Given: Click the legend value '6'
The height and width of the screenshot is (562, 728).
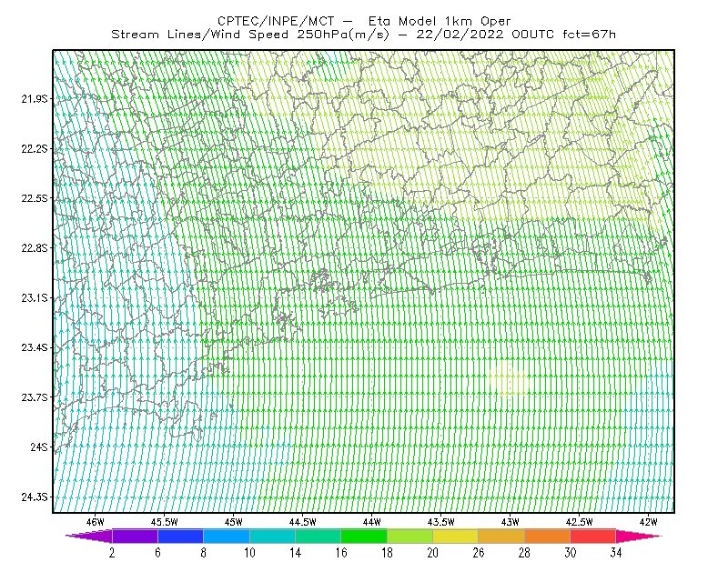Looking at the screenshot, I should tap(157, 553).
